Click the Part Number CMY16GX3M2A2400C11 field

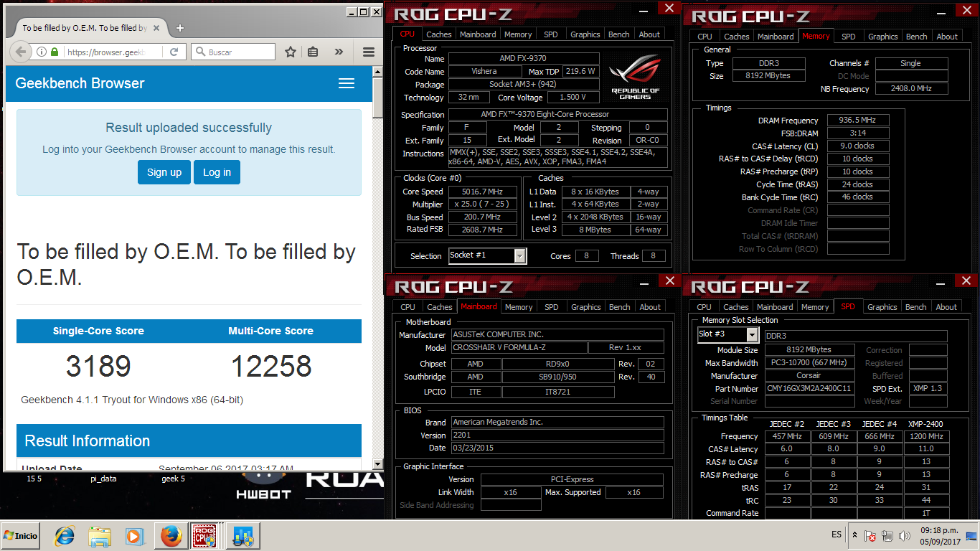tap(809, 389)
